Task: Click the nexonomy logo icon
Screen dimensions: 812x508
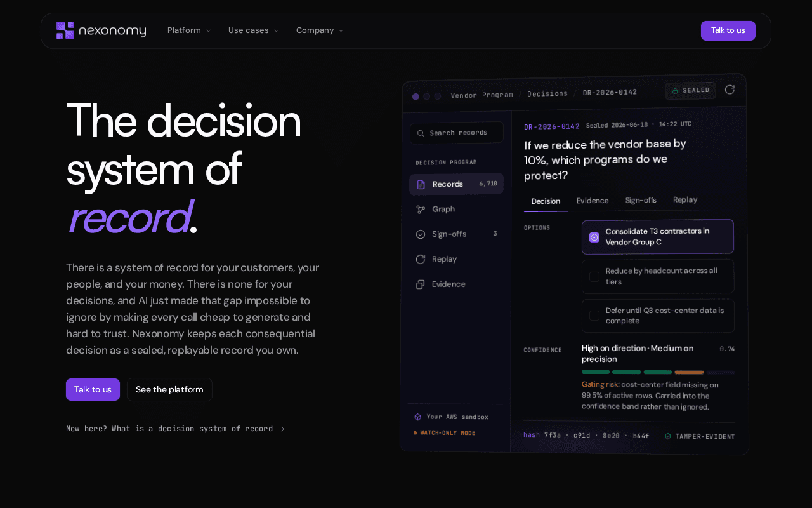Action: tap(65, 30)
